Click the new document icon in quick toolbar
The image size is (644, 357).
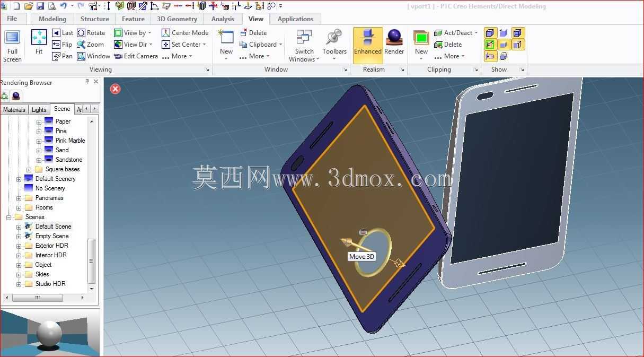pos(16,6)
